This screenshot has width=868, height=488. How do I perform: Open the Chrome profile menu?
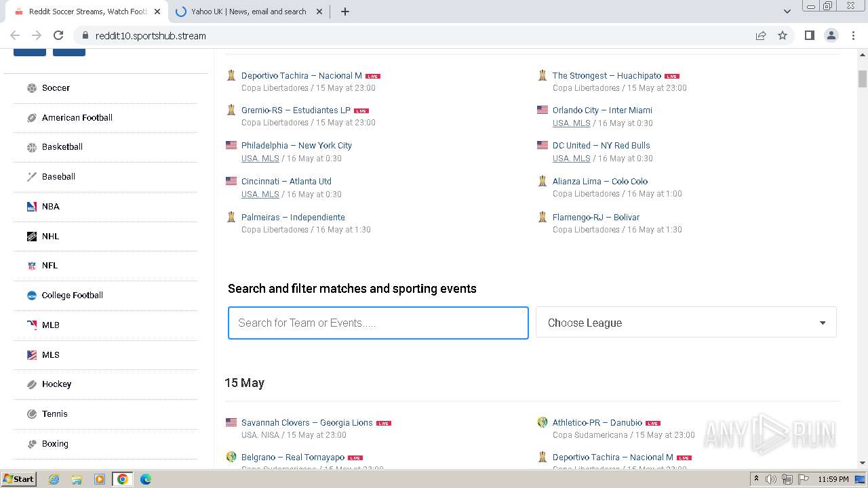(x=831, y=36)
